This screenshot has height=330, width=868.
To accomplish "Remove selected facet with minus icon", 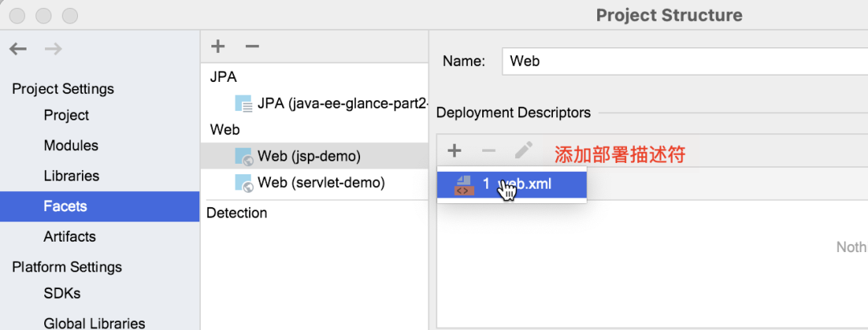I will 252,47.
